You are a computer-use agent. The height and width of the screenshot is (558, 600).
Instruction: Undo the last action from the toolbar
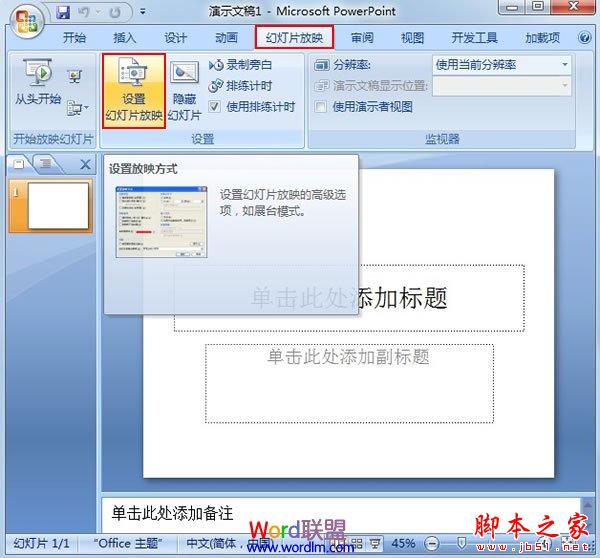(84, 13)
